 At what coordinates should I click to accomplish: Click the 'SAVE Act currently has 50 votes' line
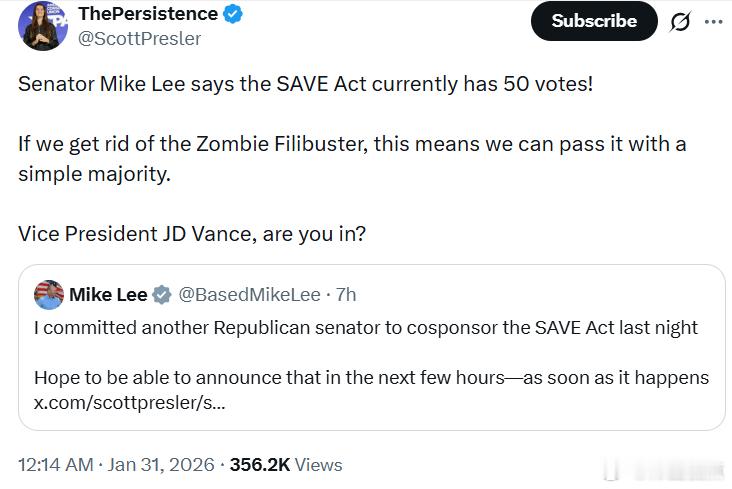click(305, 83)
